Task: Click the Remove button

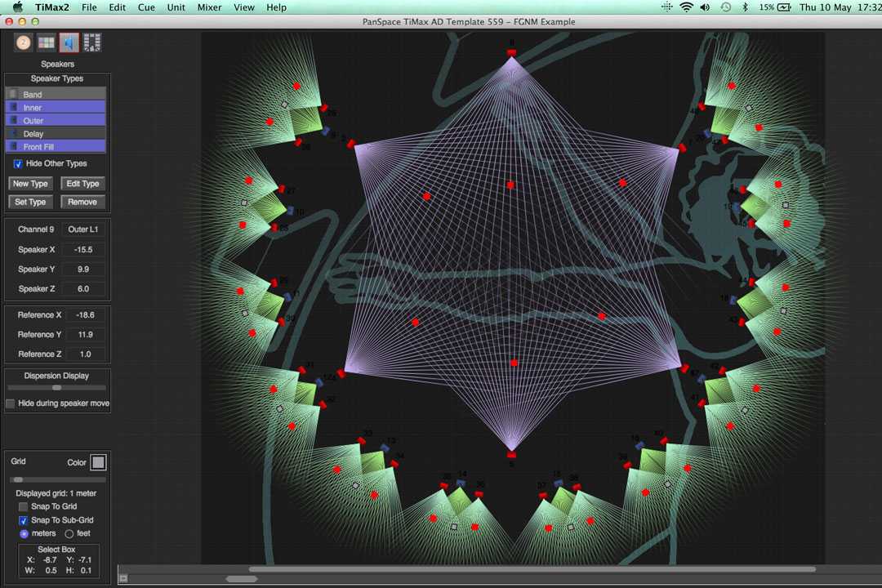Action: tap(82, 202)
